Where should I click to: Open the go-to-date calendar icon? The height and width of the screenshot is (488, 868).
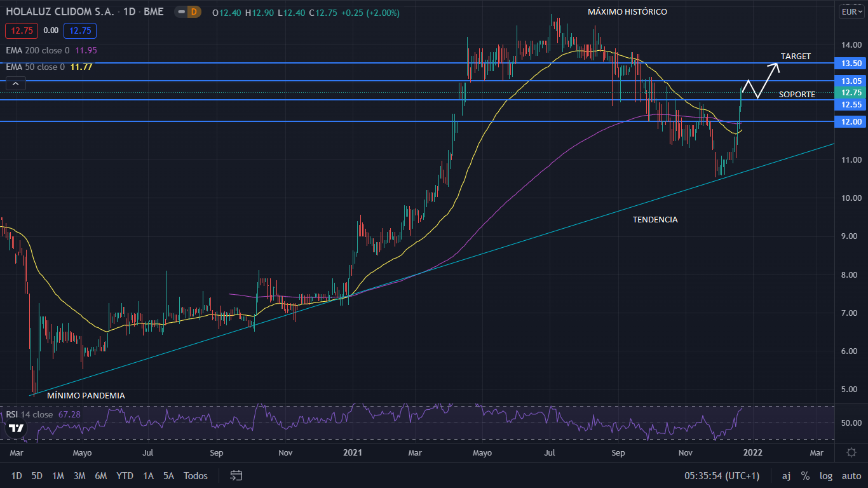tap(236, 475)
